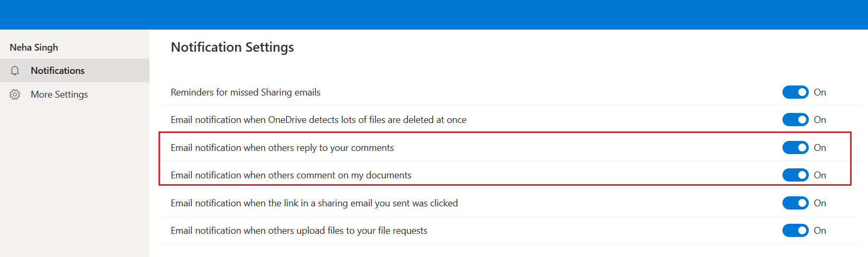
Task: Toggle file request upload email notification
Action: 795,231
